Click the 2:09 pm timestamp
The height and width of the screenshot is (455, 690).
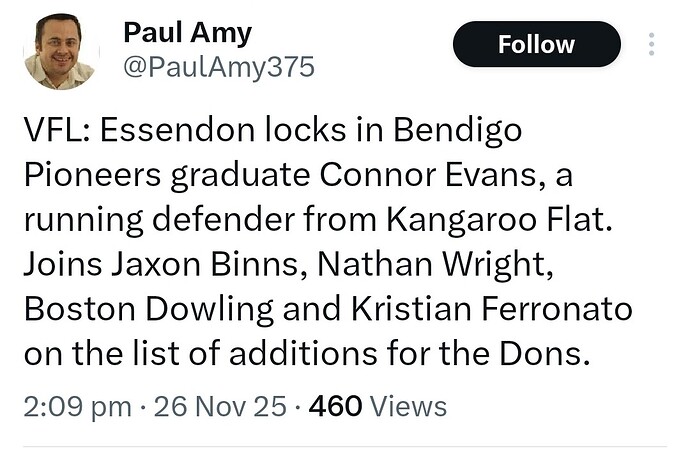[76, 406]
